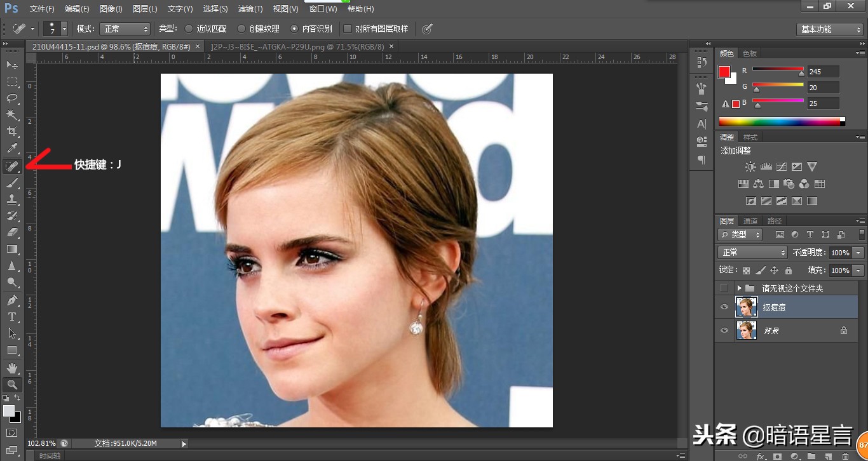Hide the 抠痘痘 layer

[x=724, y=307]
